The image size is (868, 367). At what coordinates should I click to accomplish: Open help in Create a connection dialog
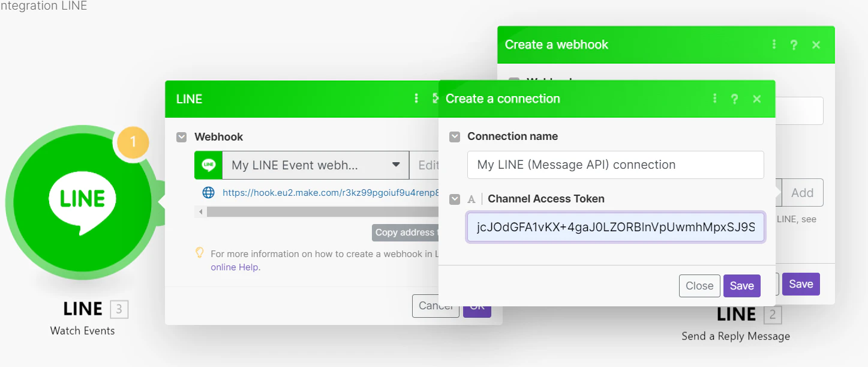pos(734,99)
